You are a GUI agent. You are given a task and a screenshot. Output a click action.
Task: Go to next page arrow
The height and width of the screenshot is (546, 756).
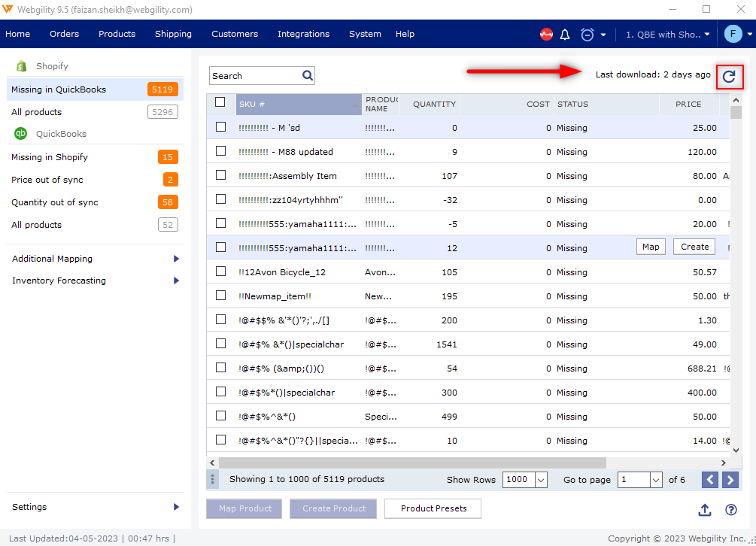tap(730, 480)
